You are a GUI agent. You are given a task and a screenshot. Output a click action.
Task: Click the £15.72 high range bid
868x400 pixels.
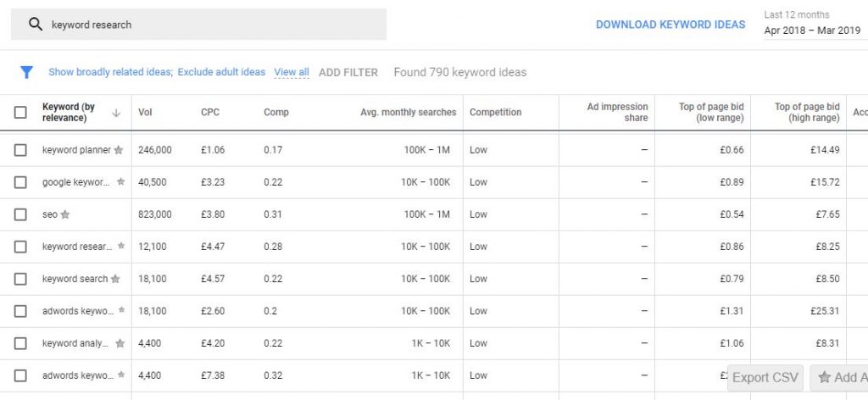825,182
